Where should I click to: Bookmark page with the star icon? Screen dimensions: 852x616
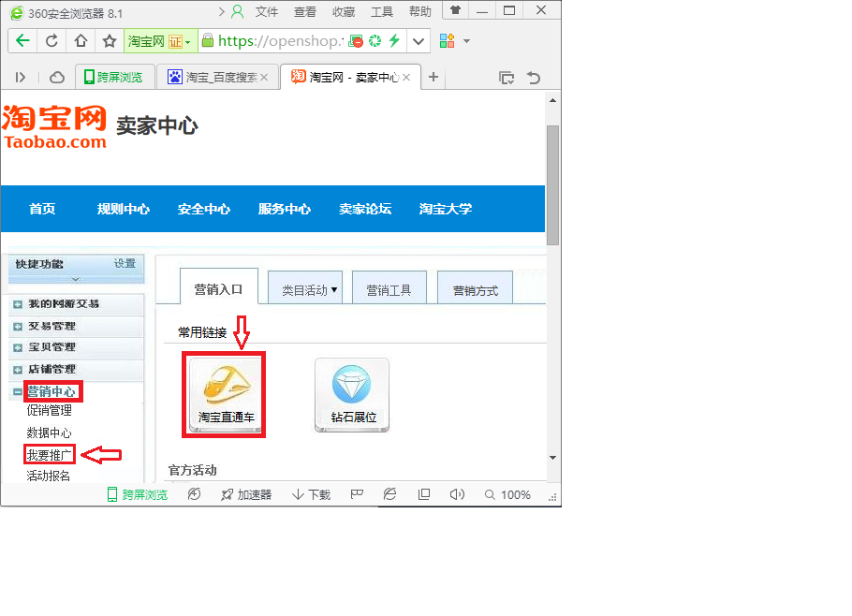click(x=110, y=41)
